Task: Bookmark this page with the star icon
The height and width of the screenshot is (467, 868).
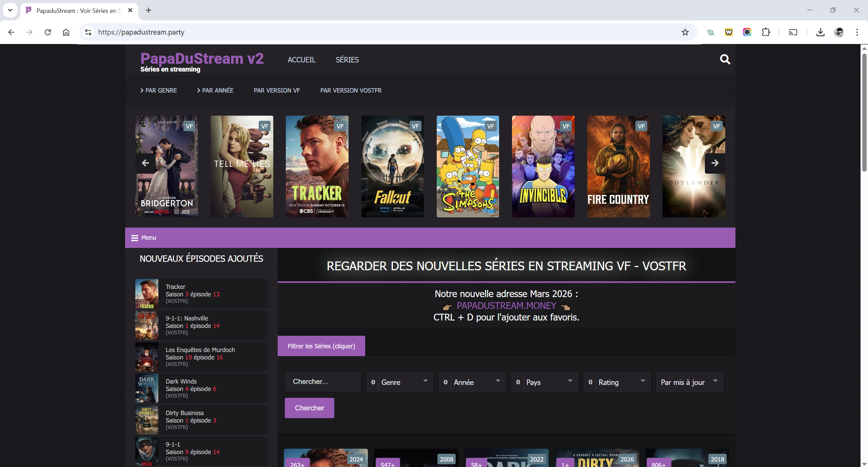Action: point(685,32)
